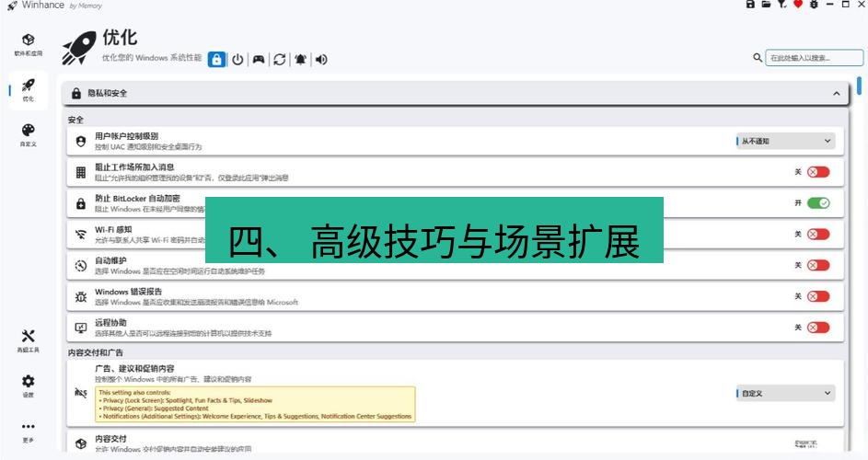Collapse the 隐私和安全 section
868x460 pixels.
(x=836, y=94)
